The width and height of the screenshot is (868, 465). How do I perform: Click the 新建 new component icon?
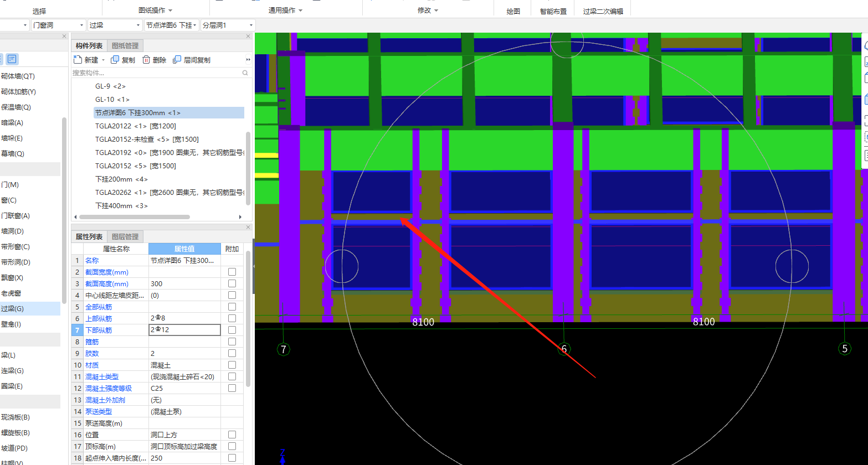(x=78, y=60)
